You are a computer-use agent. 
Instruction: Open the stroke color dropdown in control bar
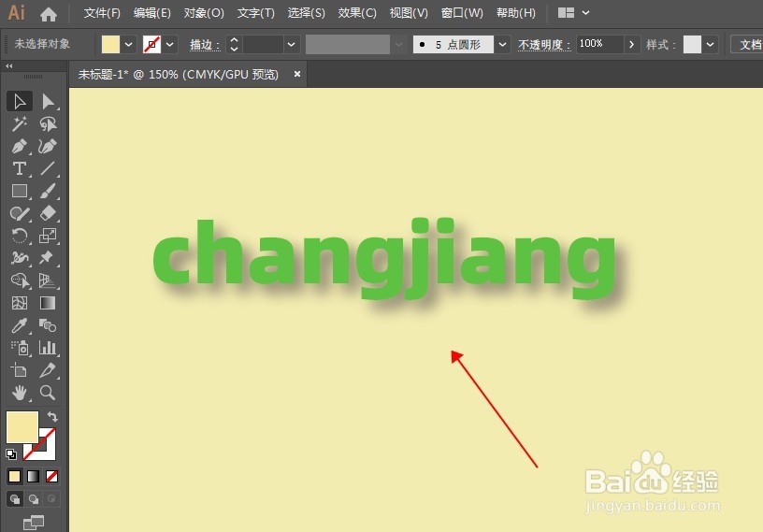coord(170,44)
